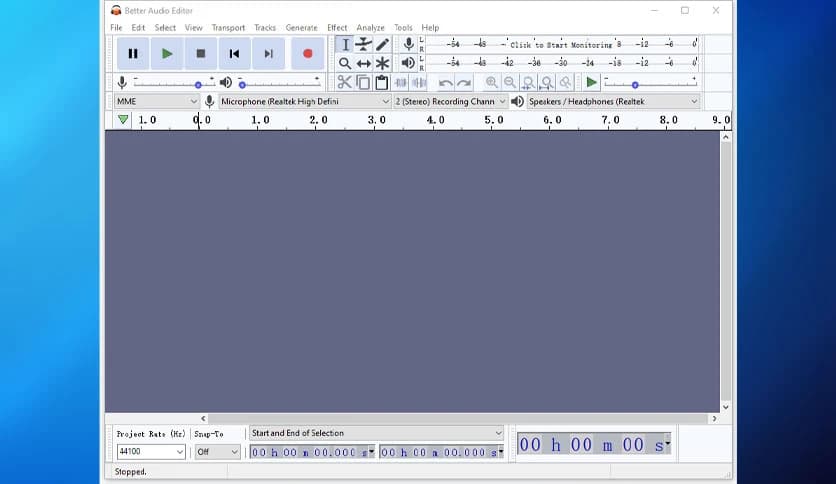
Task: Click the Cut scissors icon
Action: tap(344, 83)
